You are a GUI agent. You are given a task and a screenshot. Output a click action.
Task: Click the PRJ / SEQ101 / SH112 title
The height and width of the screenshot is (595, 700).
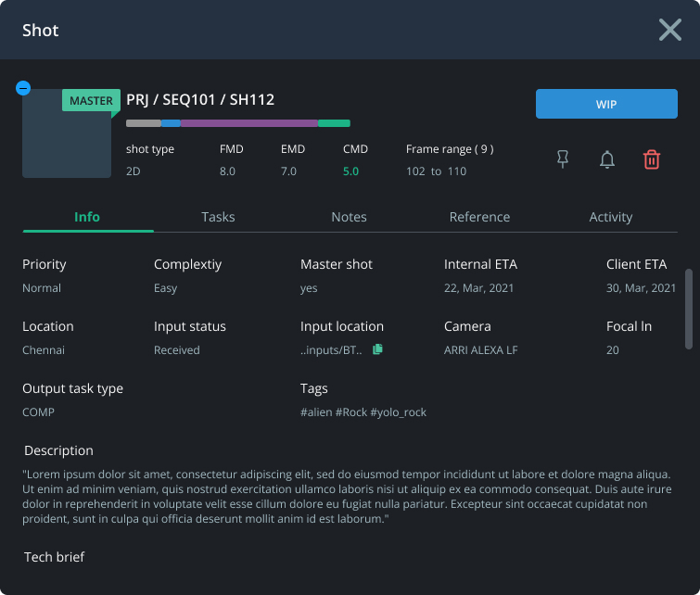pyautogui.click(x=200, y=99)
